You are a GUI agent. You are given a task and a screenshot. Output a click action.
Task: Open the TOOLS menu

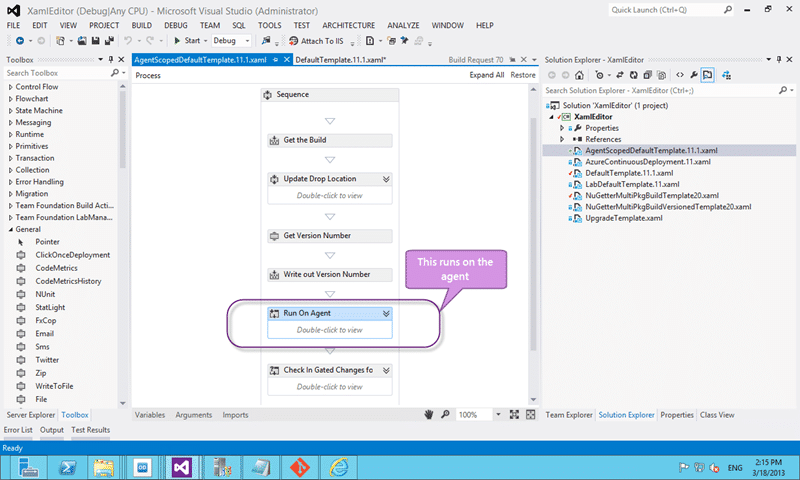click(269, 26)
